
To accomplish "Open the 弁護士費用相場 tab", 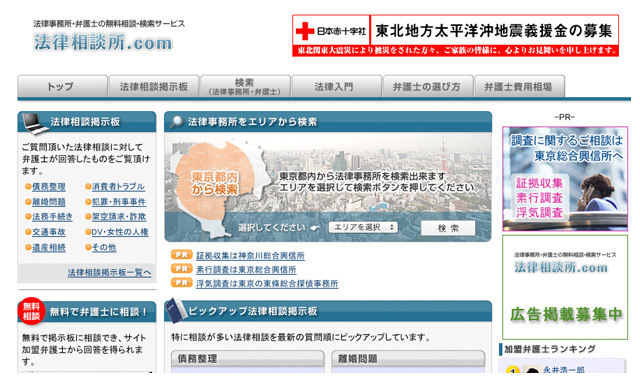I will [x=519, y=86].
